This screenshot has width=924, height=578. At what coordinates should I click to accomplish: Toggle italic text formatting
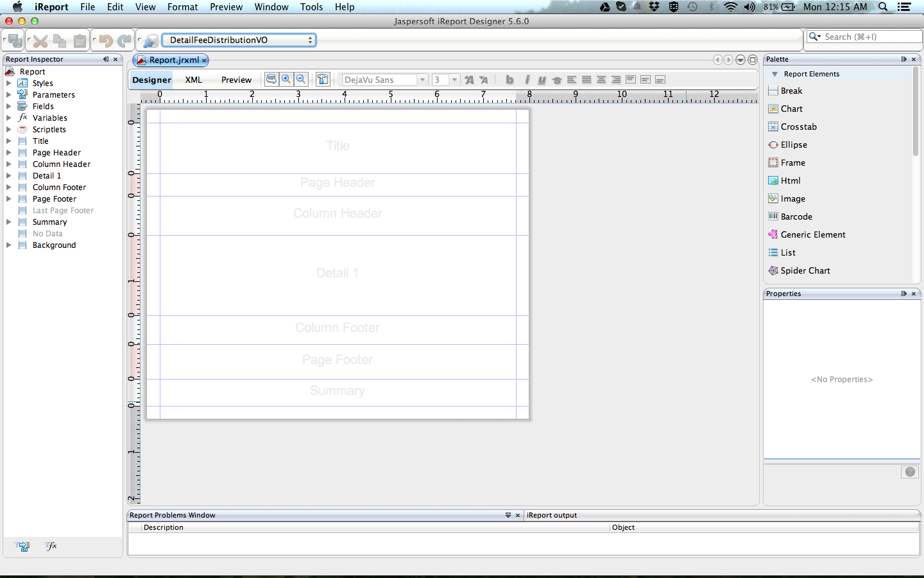527,80
